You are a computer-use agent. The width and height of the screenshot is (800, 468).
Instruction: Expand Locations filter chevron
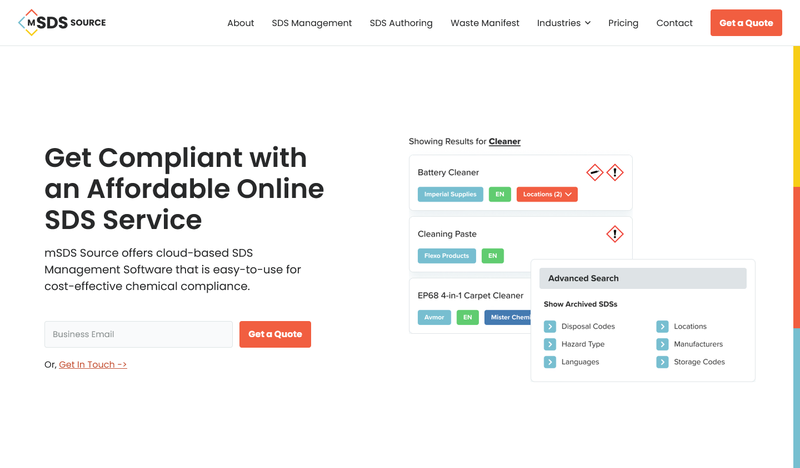coord(662,327)
